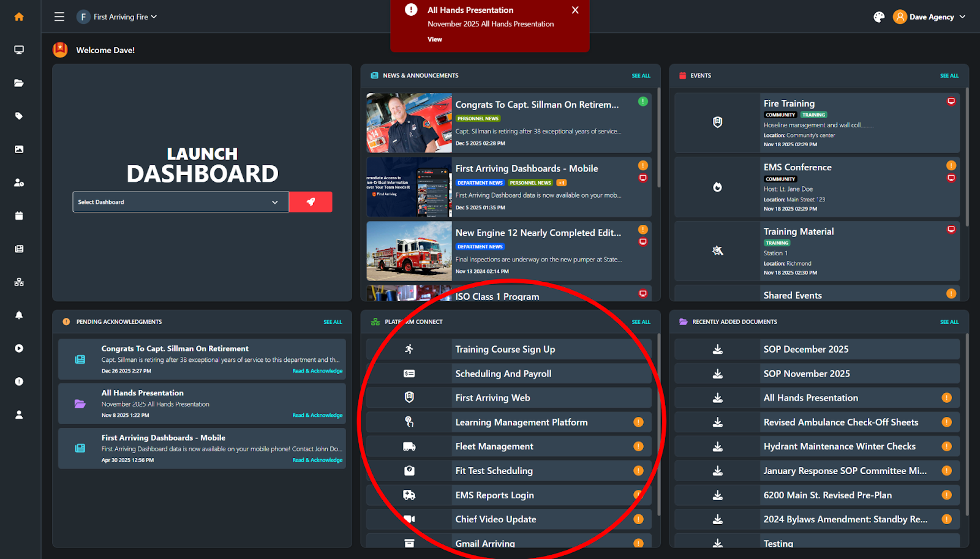Click the Fire Training shield icon
The width and height of the screenshot is (980, 559).
coord(718,122)
